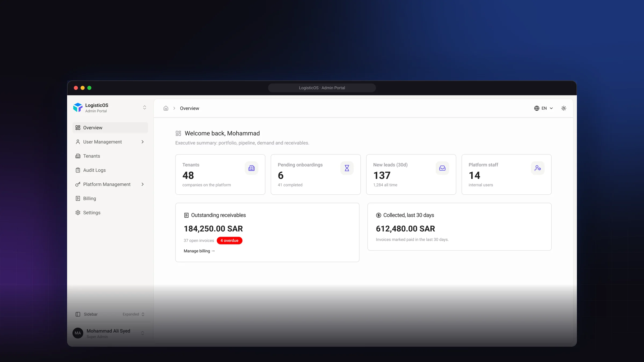
Task: Click the globe language icon
Action: click(537, 108)
